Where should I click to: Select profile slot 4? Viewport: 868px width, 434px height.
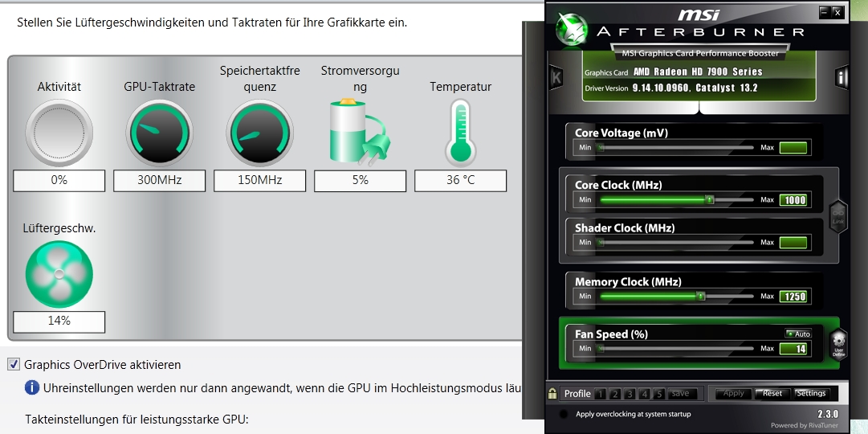click(644, 394)
